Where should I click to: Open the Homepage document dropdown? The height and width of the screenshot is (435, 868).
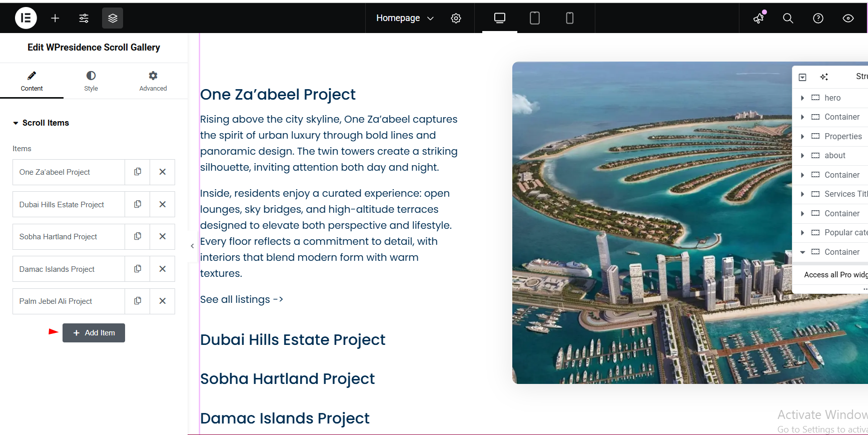[405, 18]
